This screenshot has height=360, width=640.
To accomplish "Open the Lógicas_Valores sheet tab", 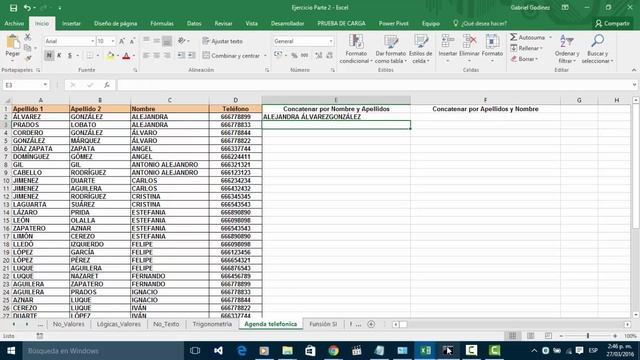I will pyautogui.click(x=118, y=324).
